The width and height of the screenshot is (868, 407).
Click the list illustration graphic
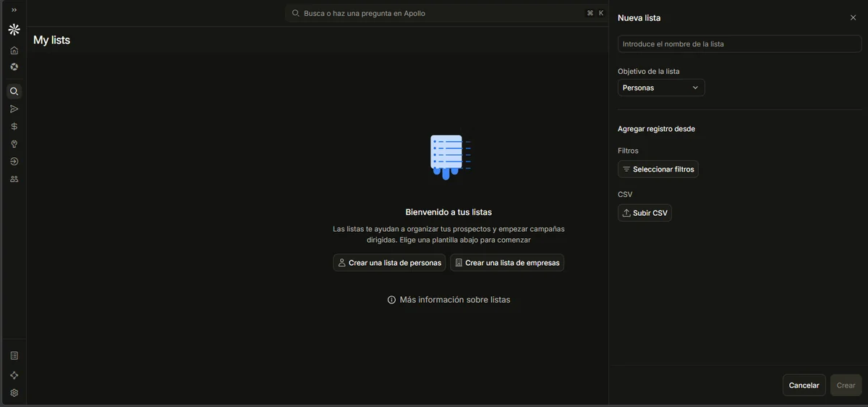450,156
